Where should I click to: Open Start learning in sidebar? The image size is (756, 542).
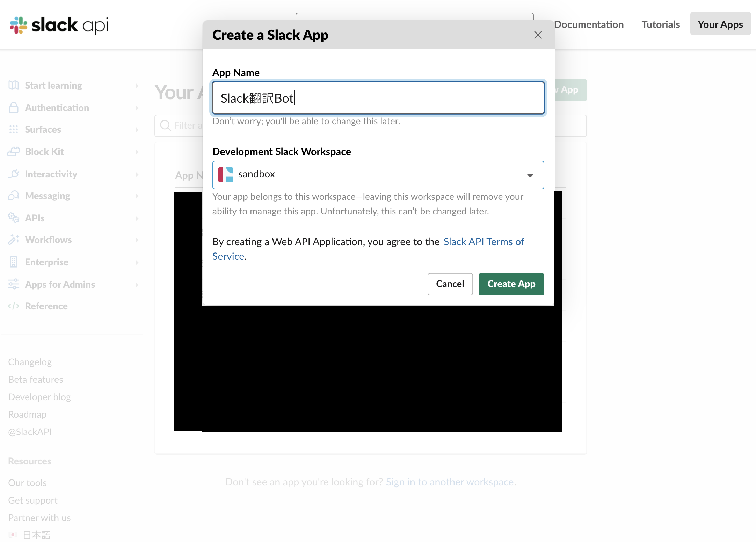click(53, 85)
